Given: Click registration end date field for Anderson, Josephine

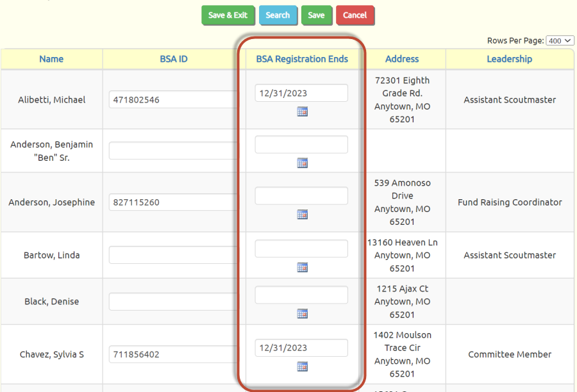Looking at the screenshot, I should coord(301,196).
